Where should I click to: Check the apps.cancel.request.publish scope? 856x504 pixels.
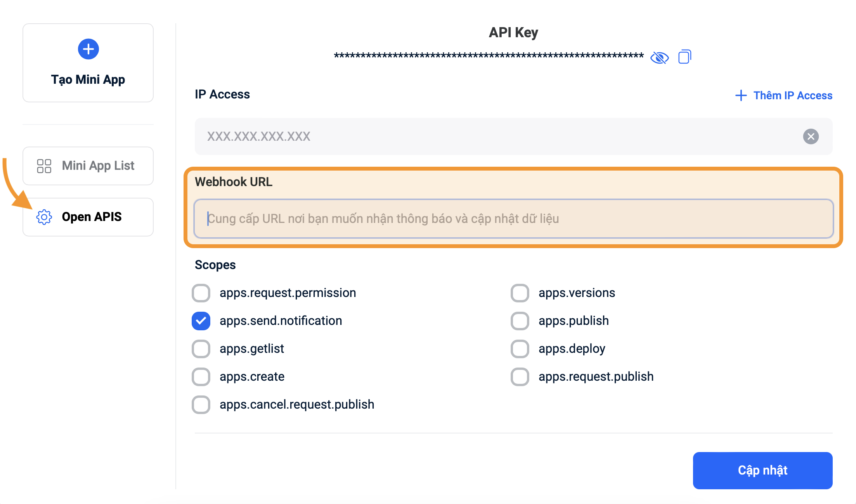(201, 405)
